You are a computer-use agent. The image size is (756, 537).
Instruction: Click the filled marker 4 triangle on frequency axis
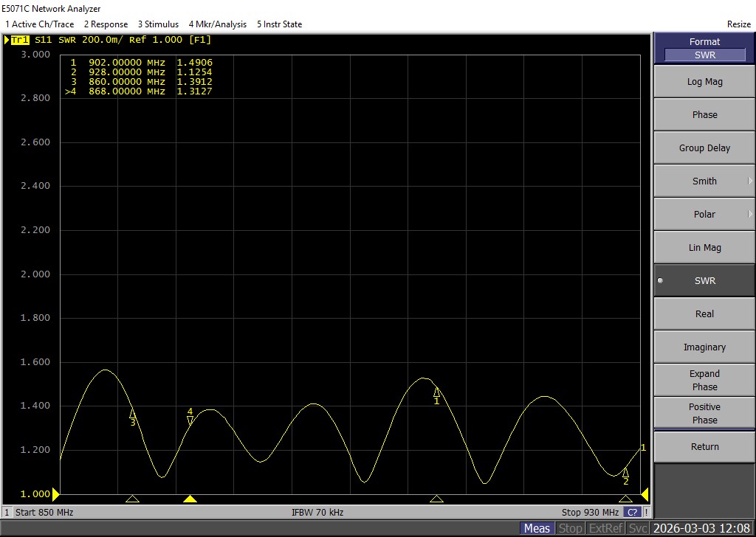(x=190, y=499)
